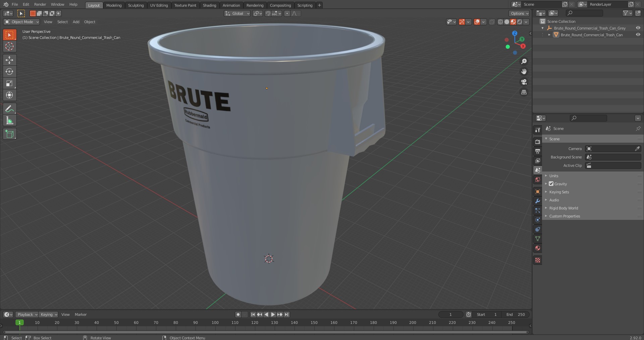Image resolution: width=644 pixels, height=340 pixels.
Task: Open the Render menu
Action: [40, 4]
